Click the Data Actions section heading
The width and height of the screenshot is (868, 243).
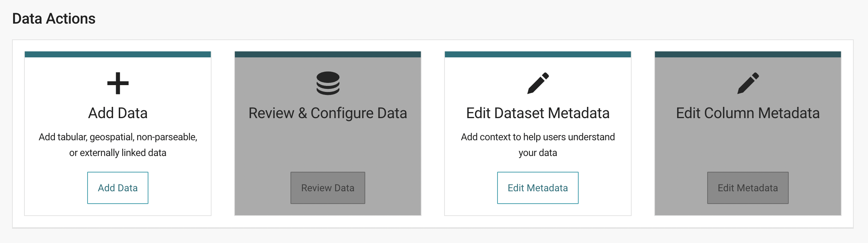54,19
